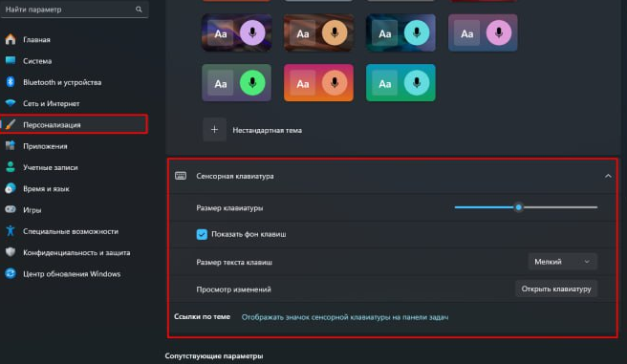Click the Найти параметр search field

pos(75,10)
